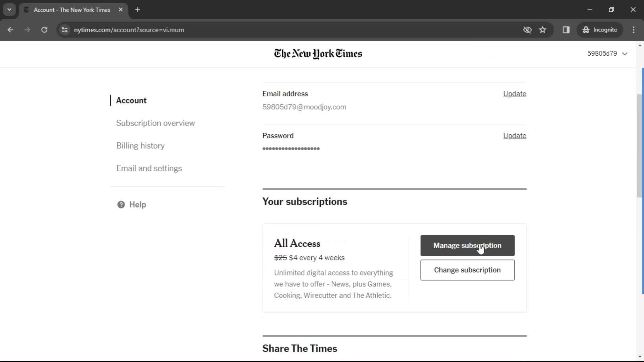Click the back navigation arrow
The image size is (644, 362).
click(11, 30)
